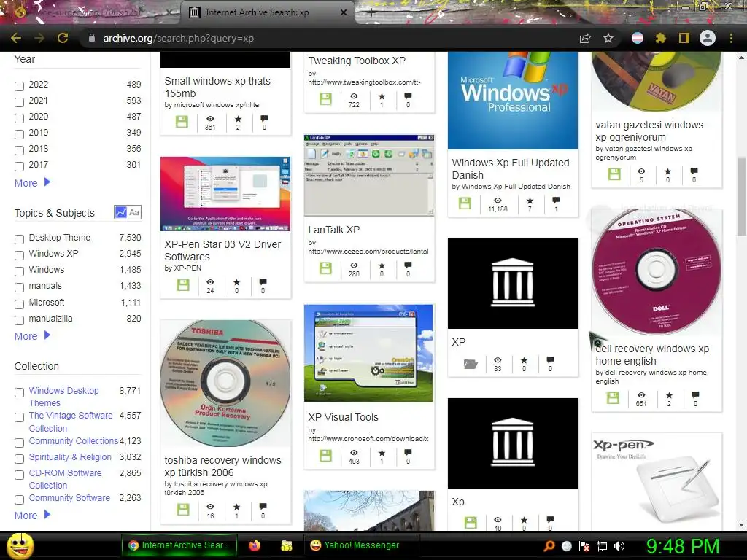Image resolution: width=747 pixels, height=560 pixels.
Task: Click the volume speaker tray icon
Action: (x=619, y=546)
